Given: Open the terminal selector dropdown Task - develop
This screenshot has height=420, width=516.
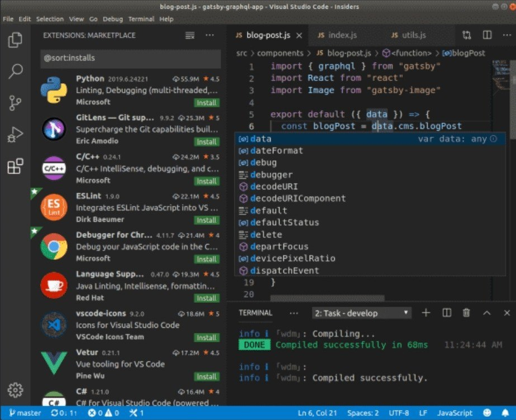Looking at the screenshot, I should [x=362, y=313].
